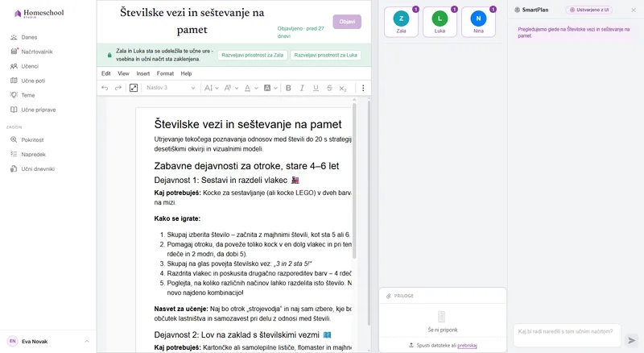Viewport: 644px width, 353px height.
Task: Send the SmartPlan message
Action: 632,340
